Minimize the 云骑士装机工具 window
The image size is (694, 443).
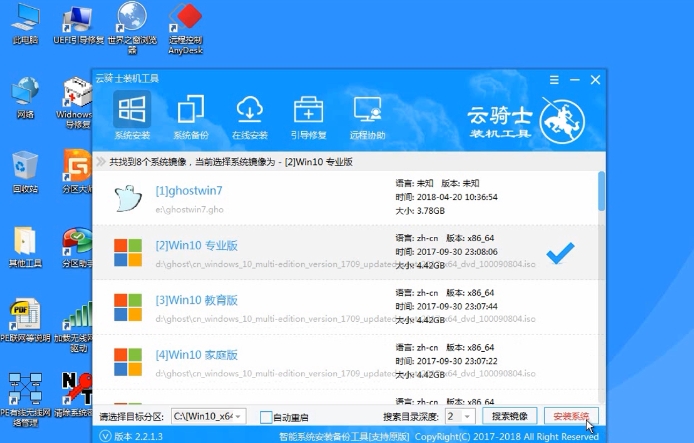(575, 80)
